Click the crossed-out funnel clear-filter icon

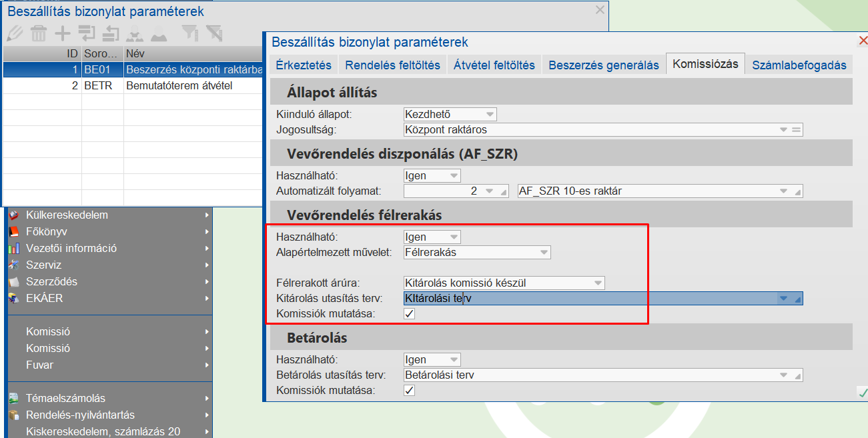click(x=213, y=32)
